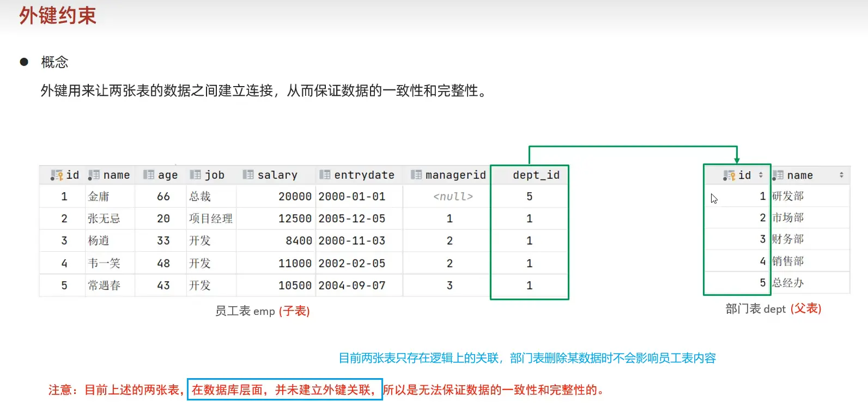Click employee name cell 杨逍

click(99, 240)
